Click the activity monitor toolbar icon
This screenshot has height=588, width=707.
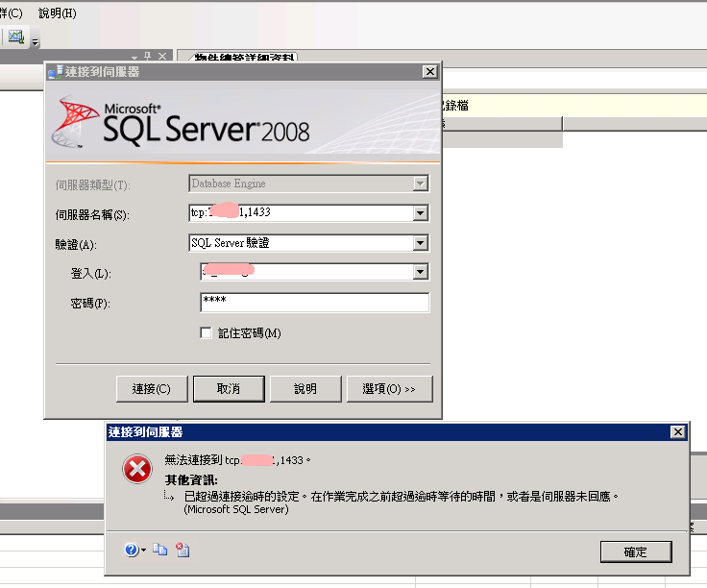(16, 37)
